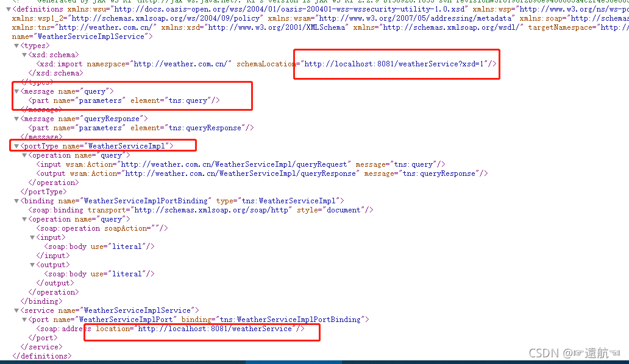Click the xsd:import namespace line

pos(266,64)
